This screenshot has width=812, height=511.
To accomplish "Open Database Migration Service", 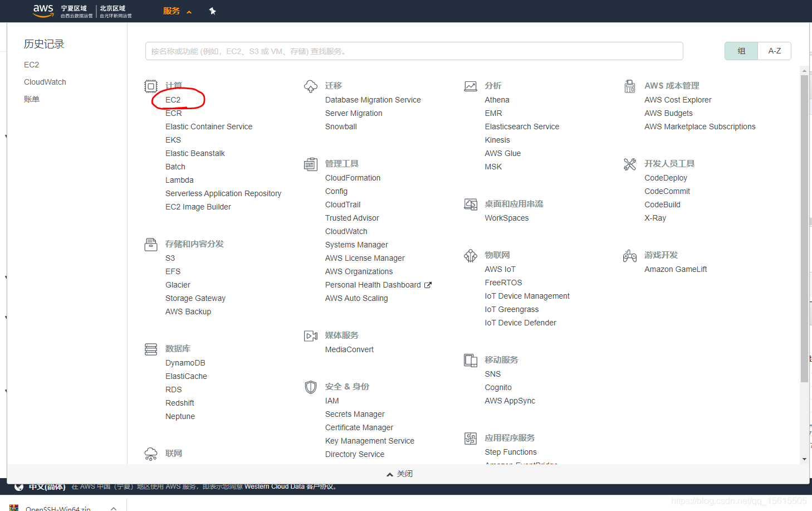I will click(x=373, y=100).
